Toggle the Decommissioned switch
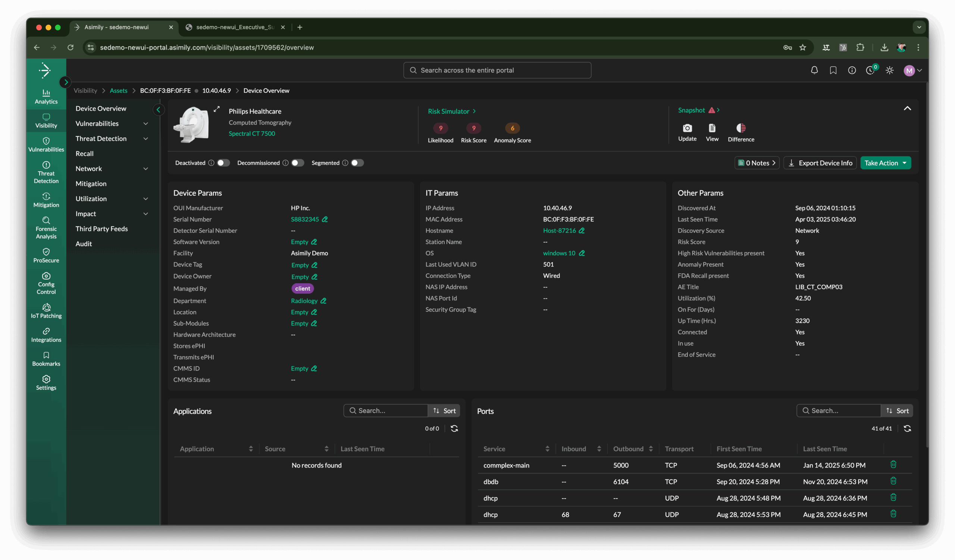 point(297,163)
